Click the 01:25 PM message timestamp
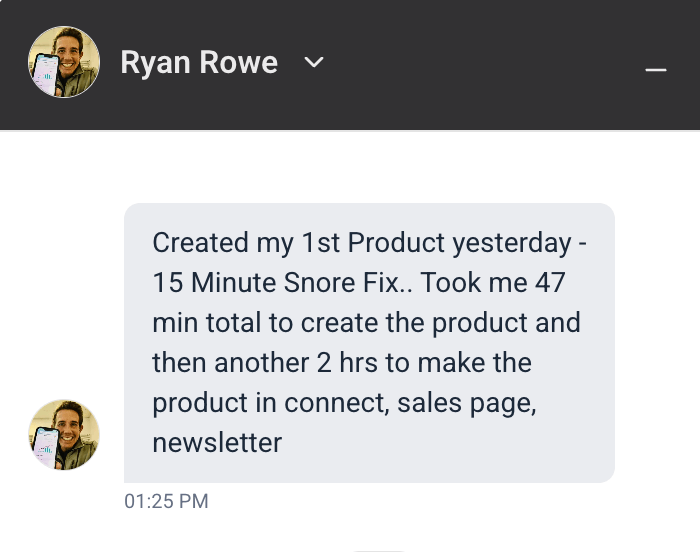This screenshot has width=700, height=552. [x=166, y=501]
